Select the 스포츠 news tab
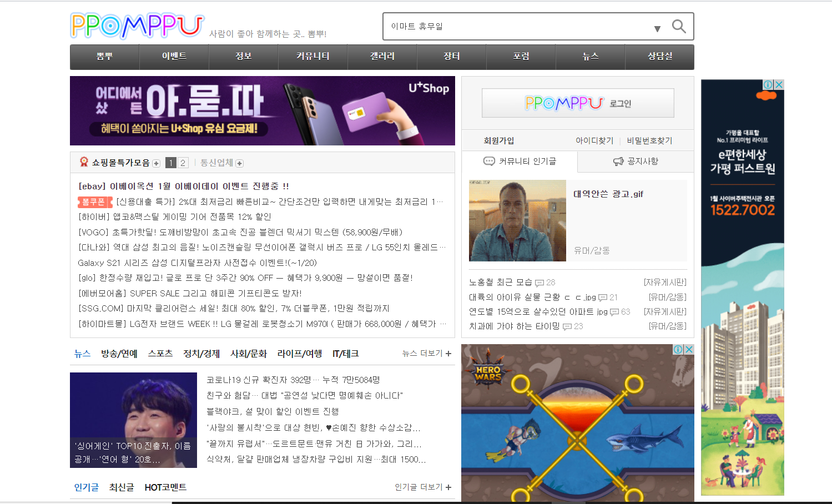 [160, 354]
